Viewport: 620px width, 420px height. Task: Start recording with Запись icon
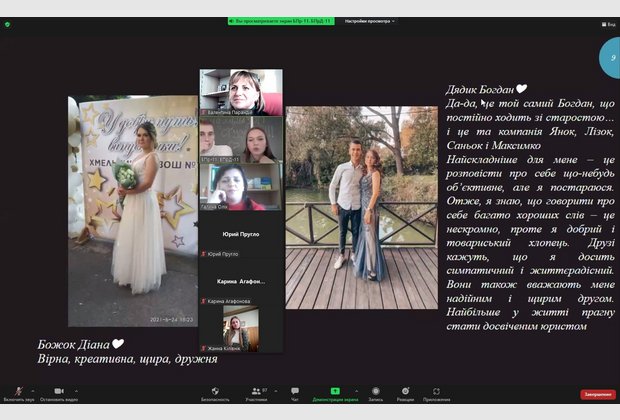pyautogui.click(x=375, y=391)
